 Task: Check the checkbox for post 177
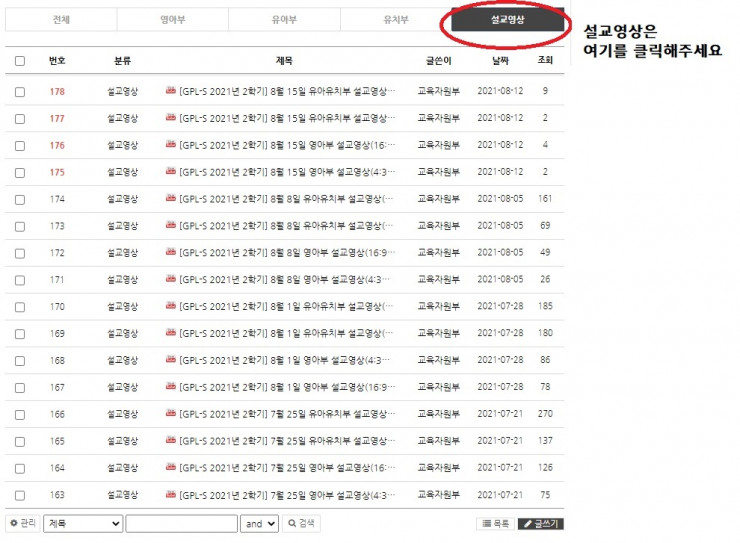20,118
